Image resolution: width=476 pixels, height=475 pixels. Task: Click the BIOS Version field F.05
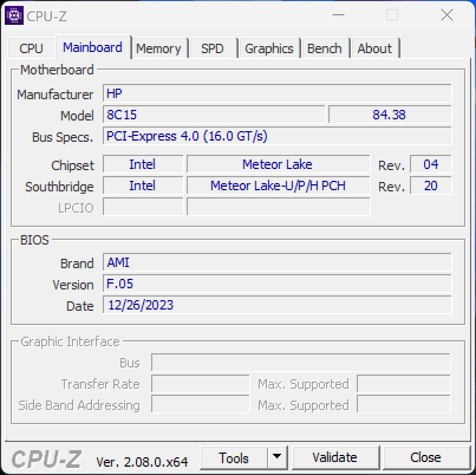click(277, 284)
